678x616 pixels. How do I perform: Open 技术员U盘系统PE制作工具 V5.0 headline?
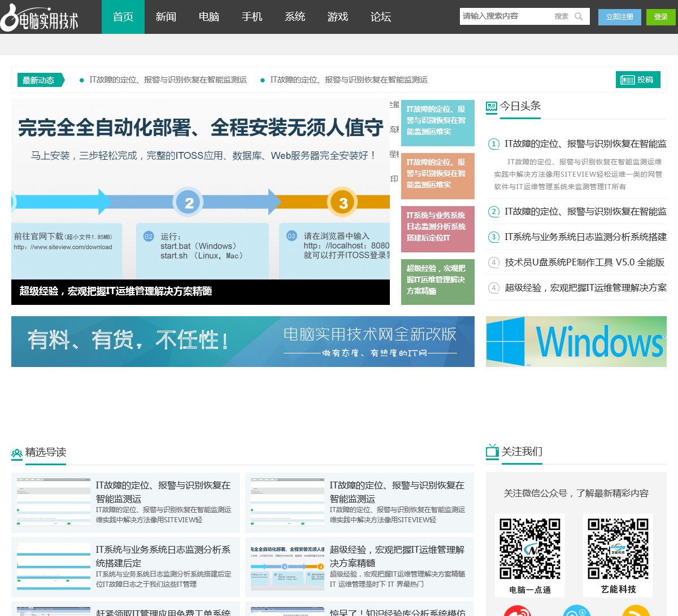click(584, 262)
